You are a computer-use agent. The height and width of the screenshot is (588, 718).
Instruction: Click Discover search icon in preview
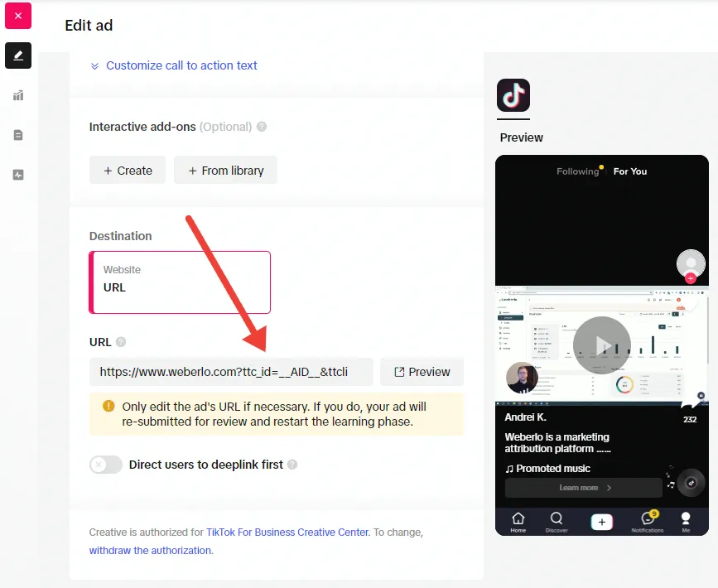(x=557, y=522)
